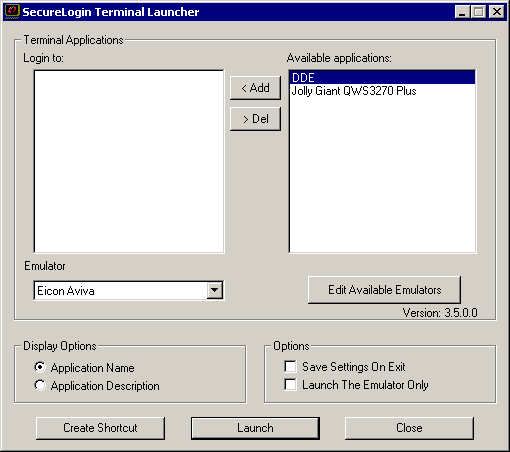The image size is (510, 452).
Task: Click inside the Login to list box
Action: (129, 161)
